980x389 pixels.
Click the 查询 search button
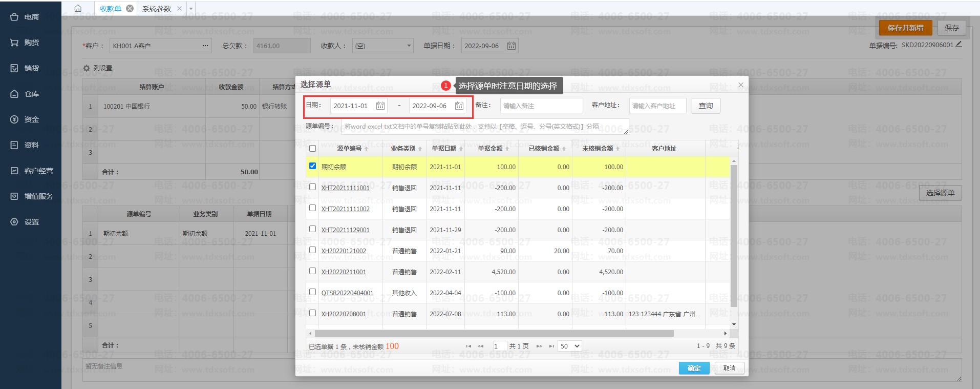pos(706,106)
